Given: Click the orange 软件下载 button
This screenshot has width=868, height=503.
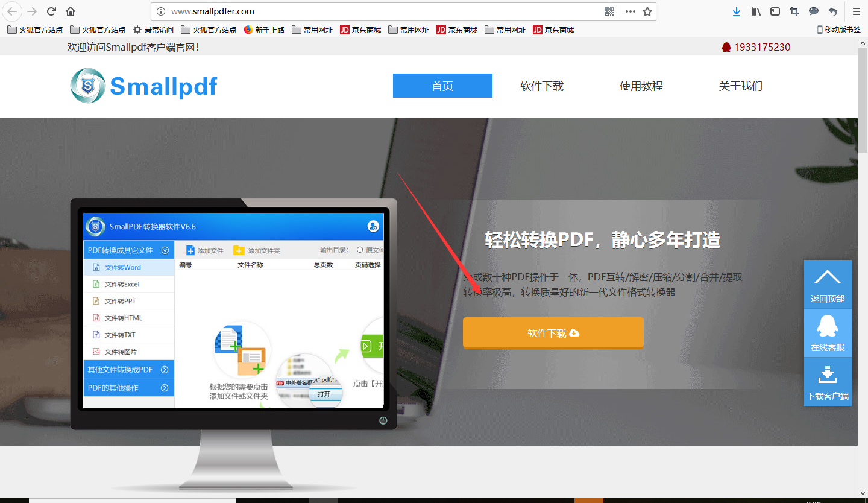Looking at the screenshot, I should tap(553, 333).
